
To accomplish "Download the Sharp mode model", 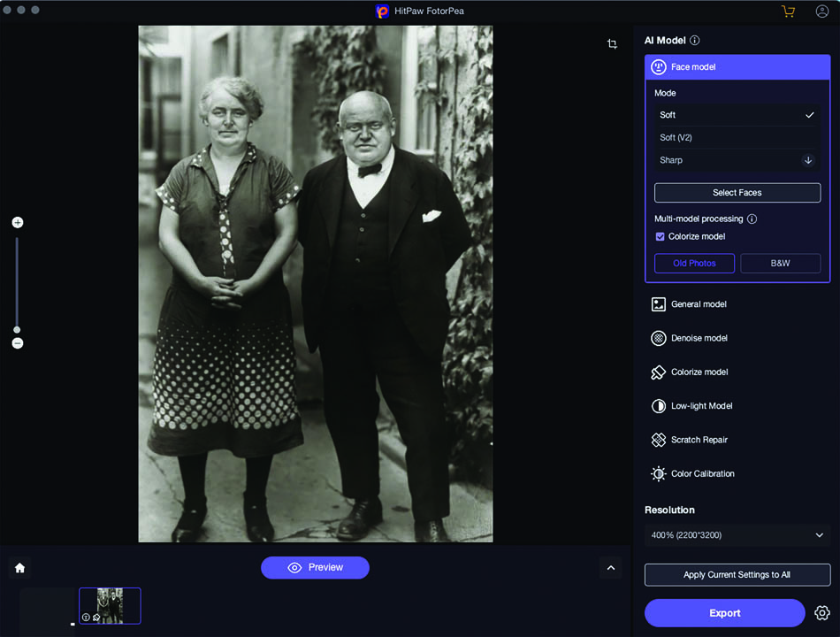I will click(x=807, y=160).
